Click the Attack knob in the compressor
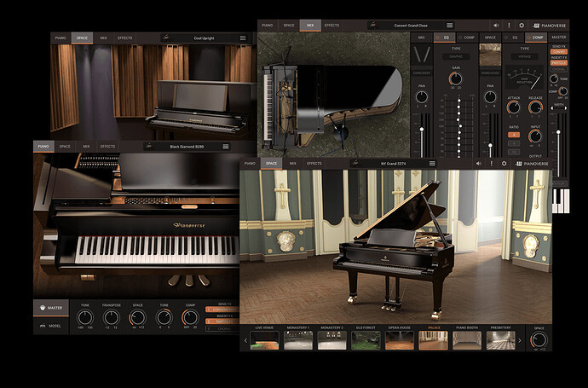588x388 pixels. 513,107
